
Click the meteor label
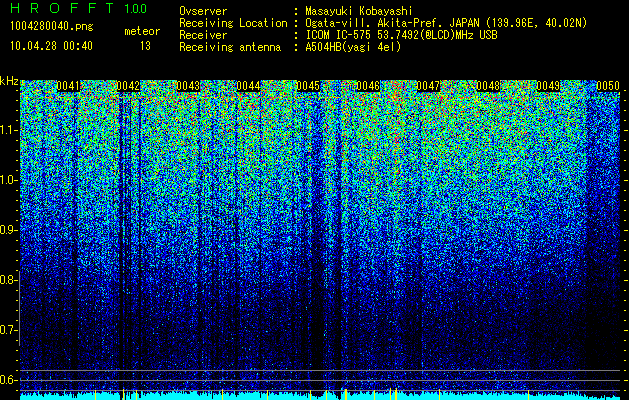coord(142,31)
